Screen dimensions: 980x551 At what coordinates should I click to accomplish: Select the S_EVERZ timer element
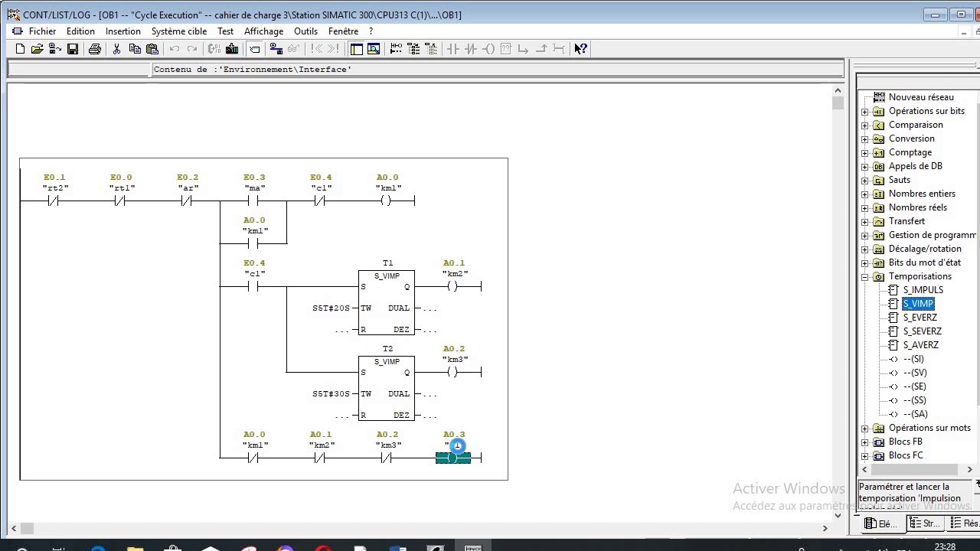tap(920, 318)
